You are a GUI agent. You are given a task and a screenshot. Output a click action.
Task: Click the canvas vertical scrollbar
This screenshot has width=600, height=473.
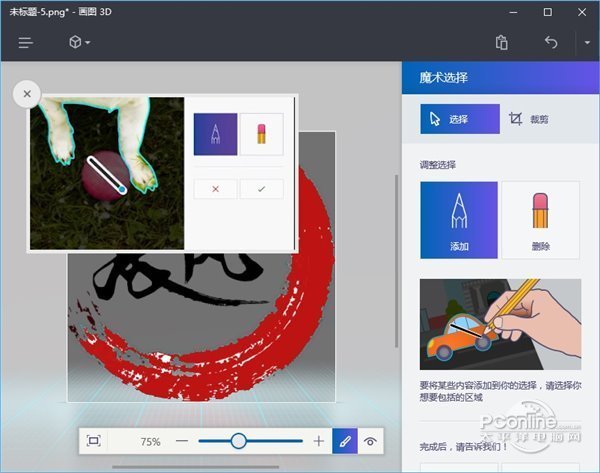[x=396, y=261]
